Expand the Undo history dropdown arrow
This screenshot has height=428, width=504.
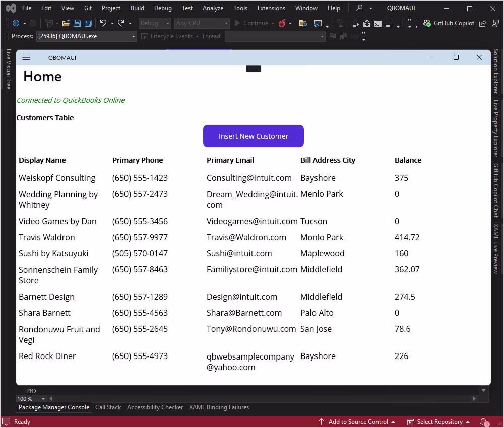(112, 23)
